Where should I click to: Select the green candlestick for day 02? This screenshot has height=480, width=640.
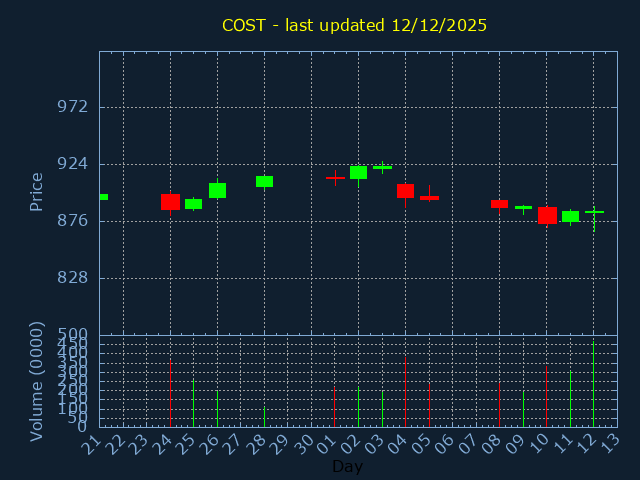(358, 172)
